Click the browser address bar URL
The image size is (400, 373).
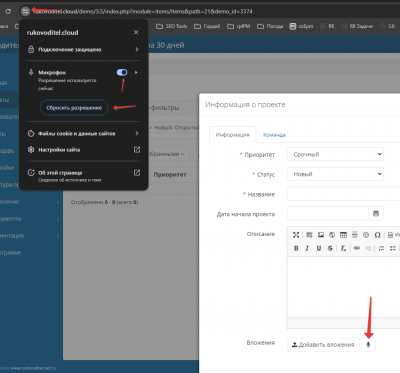point(143,11)
